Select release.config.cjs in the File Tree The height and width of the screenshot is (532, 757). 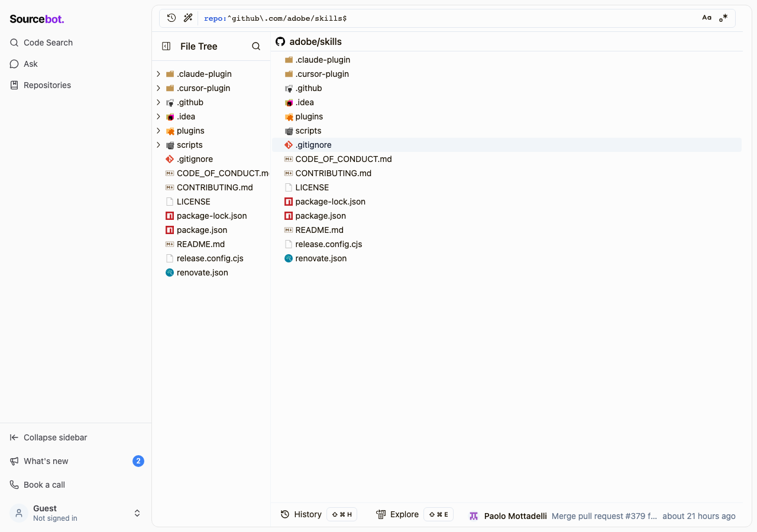click(x=210, y=258)
